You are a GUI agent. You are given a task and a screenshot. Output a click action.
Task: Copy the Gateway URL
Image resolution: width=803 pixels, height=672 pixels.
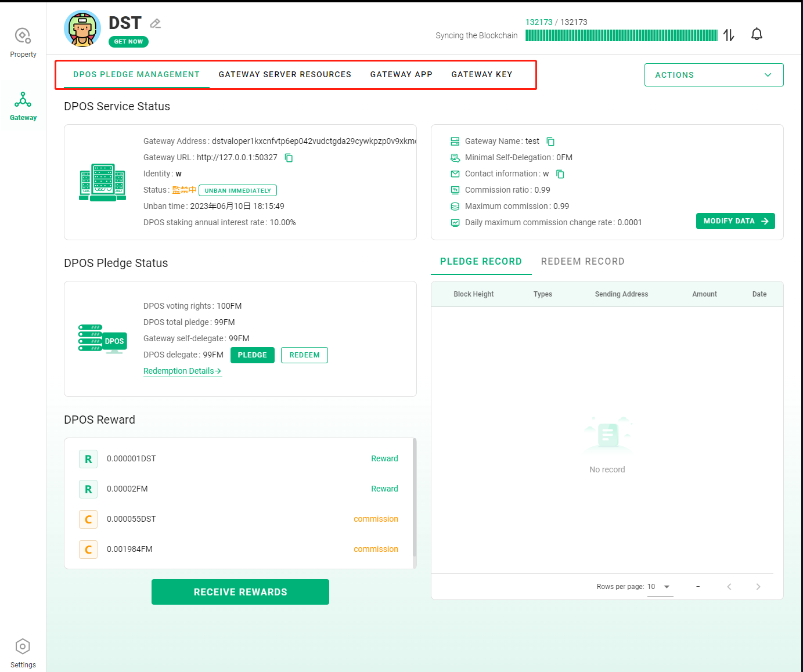click(x=289, y=158)
